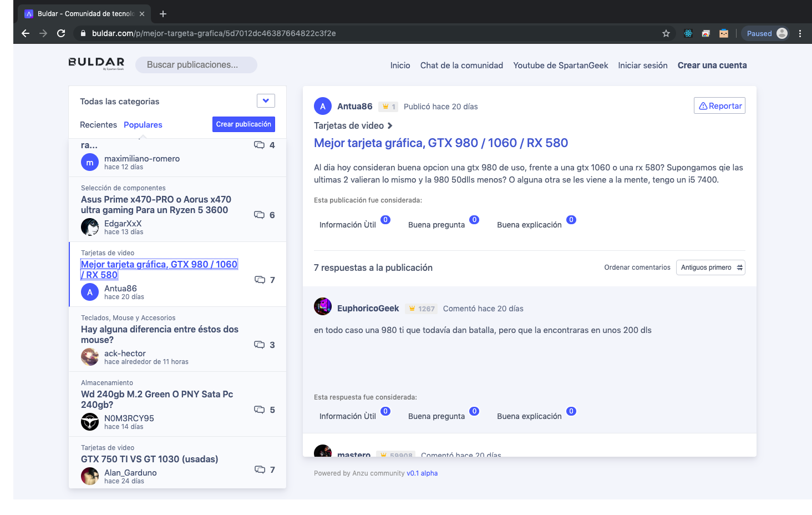Click EuphoricoGeek's avatar
The image size is (812, 515).
(323, 306)
